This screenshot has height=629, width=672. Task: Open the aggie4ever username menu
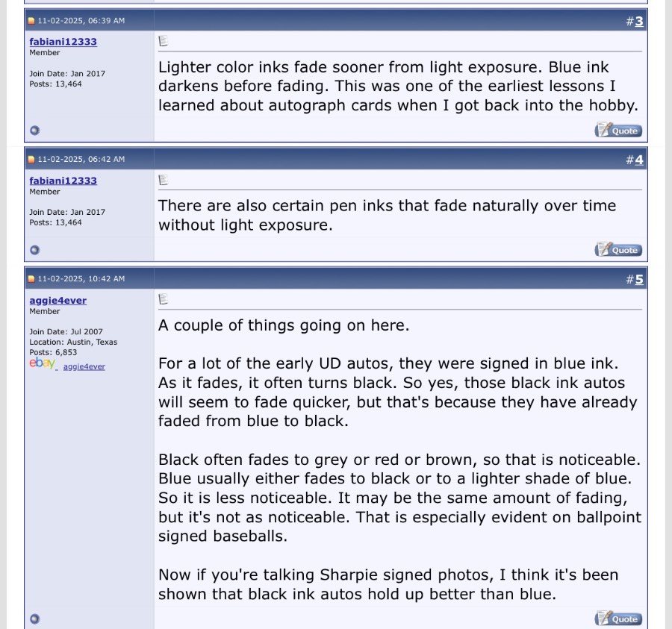point(57,301)
